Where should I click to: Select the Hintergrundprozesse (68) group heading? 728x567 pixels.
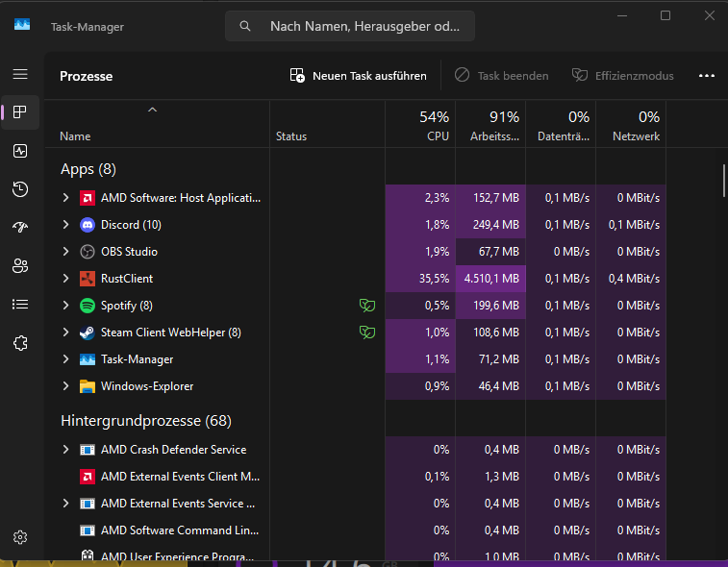[146, 421]
